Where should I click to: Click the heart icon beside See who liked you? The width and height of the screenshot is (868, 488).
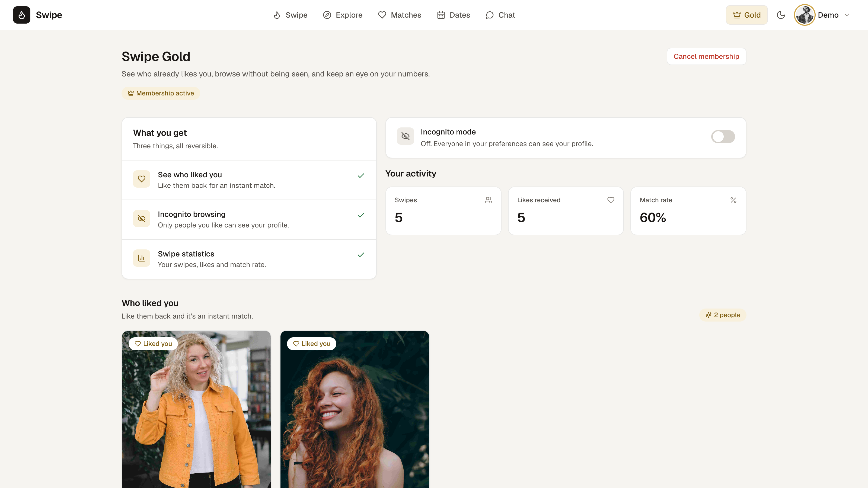coord(142,179)
